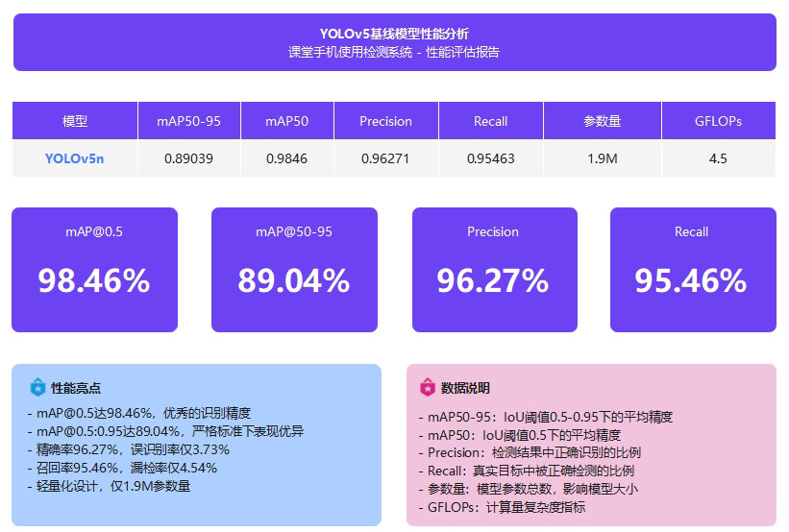The height and width of the screenshot is (532, 789).
Task: Click the YOLOv5基线模型性能分析 title banner
Action: pos(394,42)
